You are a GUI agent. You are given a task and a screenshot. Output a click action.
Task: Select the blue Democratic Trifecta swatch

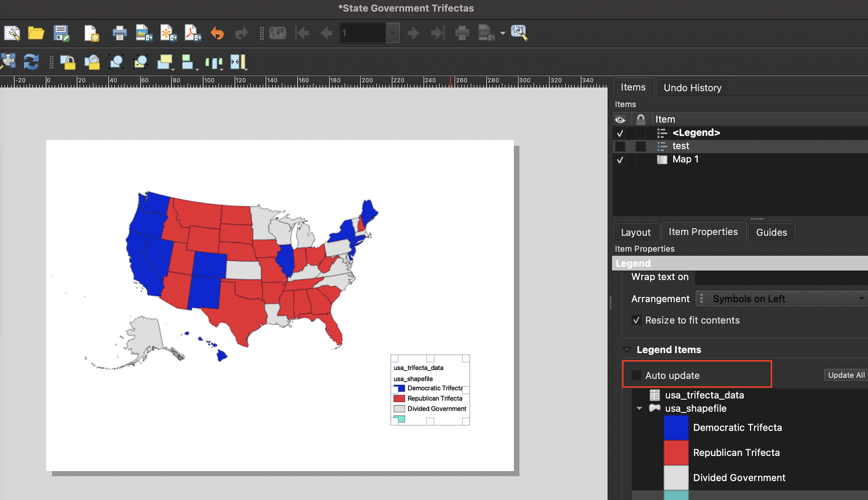(676, 428)
